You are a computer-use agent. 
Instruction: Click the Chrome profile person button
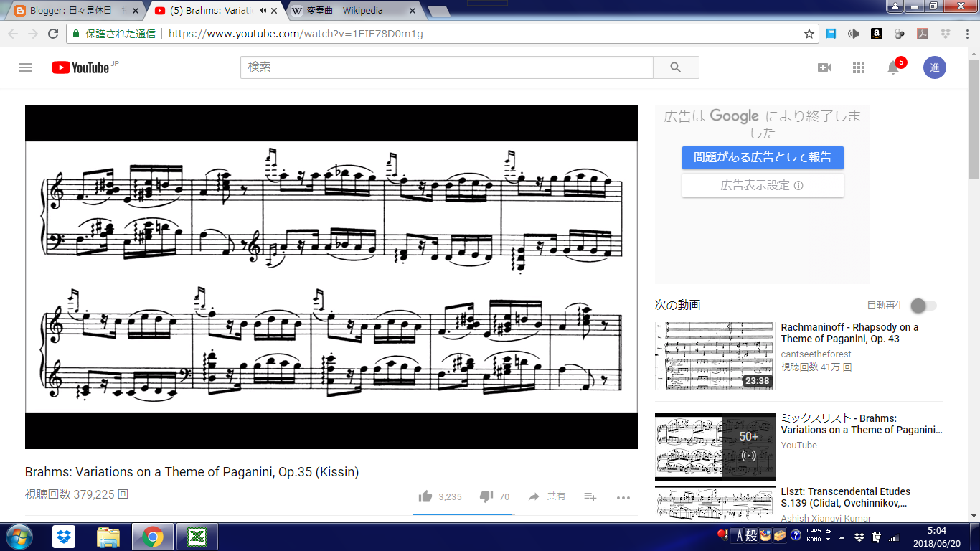(x=894, y=6)
